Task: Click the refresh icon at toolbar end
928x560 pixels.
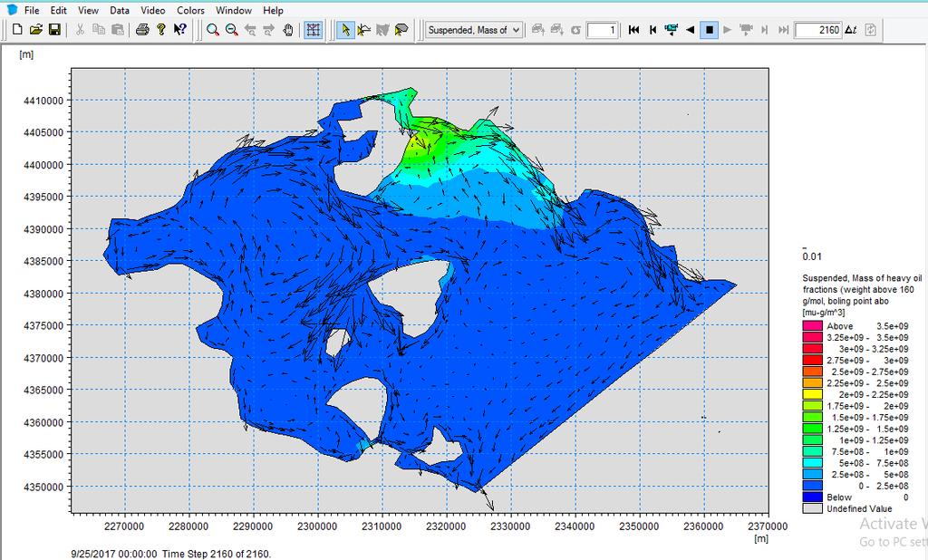Action: click(870, 30)
